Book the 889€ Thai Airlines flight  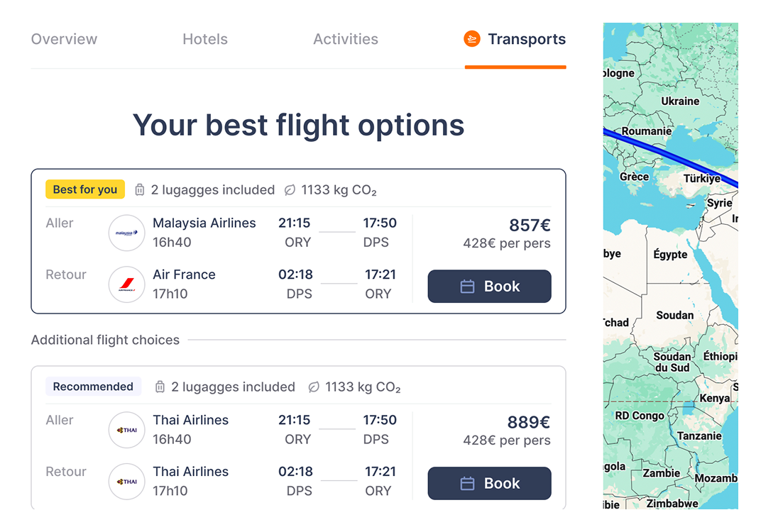tap(489, 484)
